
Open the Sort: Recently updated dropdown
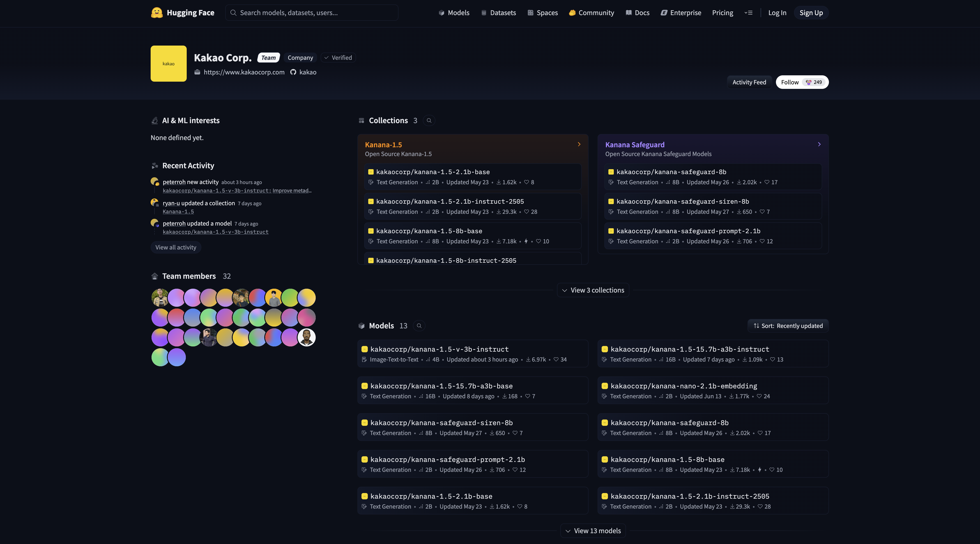click(x=788, y=326)
